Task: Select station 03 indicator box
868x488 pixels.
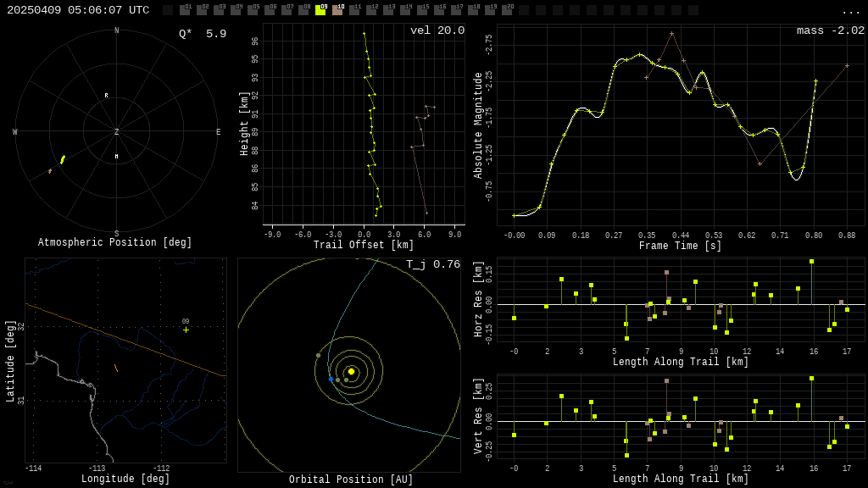Action: (x=220, y=10)
